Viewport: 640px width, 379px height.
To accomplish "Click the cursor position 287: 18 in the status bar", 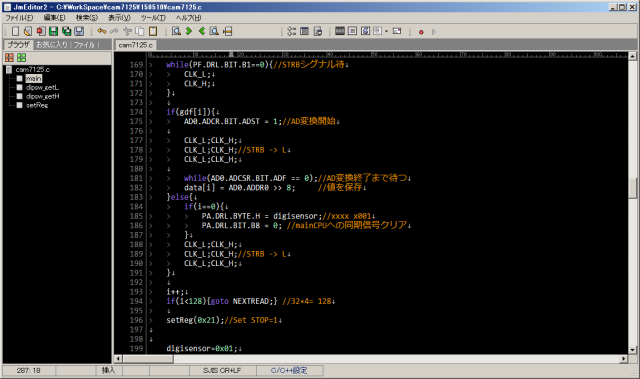I will pyautogui.click(x=29, y=370).
